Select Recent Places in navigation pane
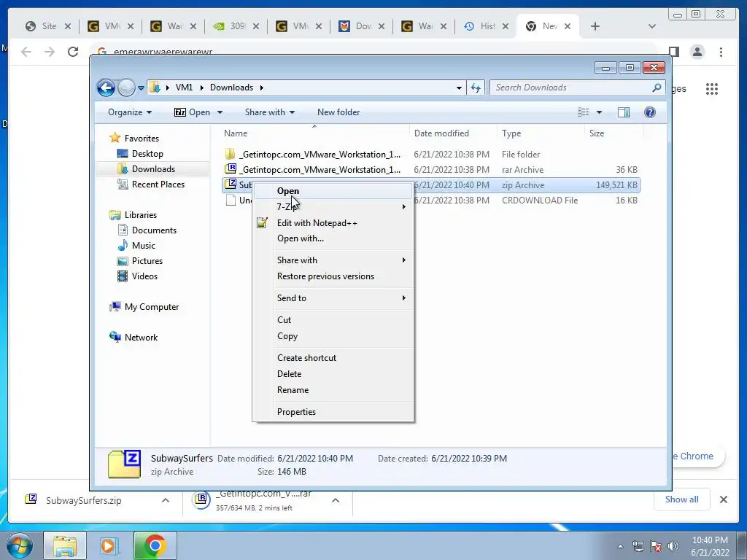747x560 pixels. 158,184
